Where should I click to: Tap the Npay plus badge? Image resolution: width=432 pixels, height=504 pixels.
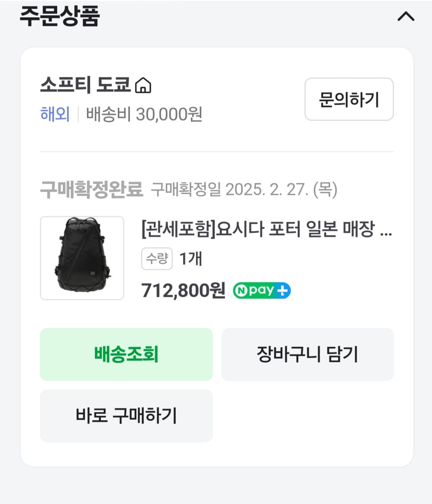[x=262, y=291]
